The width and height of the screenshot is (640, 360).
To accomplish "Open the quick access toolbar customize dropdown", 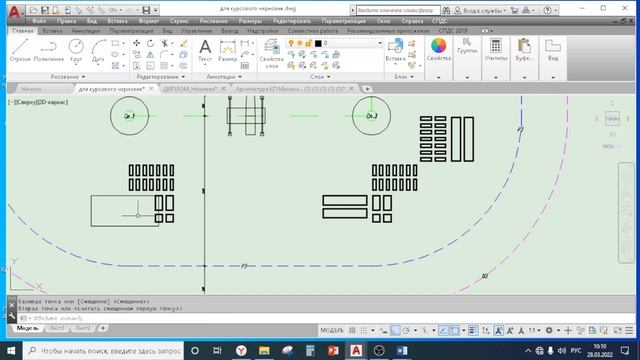I will pos(156,10).
